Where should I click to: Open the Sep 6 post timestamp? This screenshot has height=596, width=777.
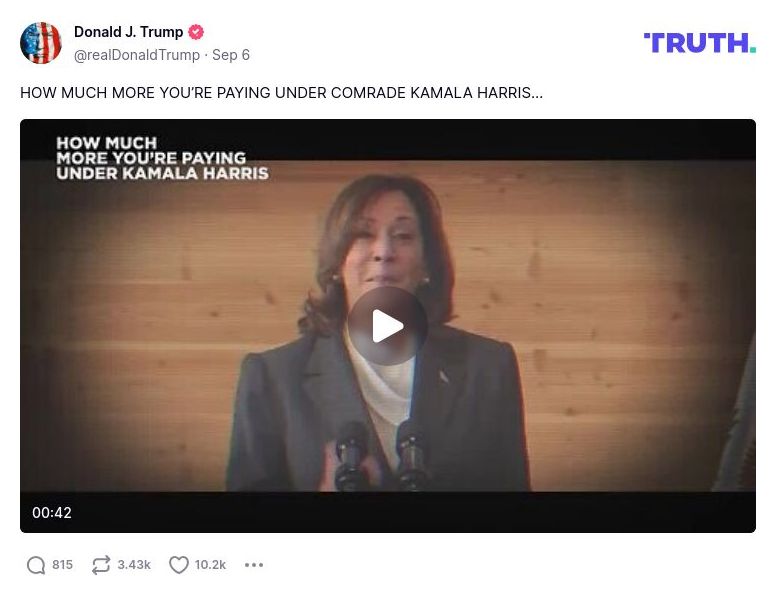[x=231, y=55]
